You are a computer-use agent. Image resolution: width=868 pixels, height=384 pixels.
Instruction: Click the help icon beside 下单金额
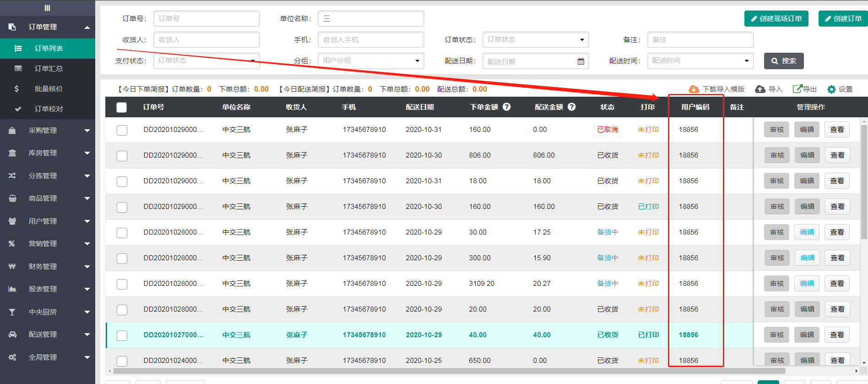[x=507, y=107]
